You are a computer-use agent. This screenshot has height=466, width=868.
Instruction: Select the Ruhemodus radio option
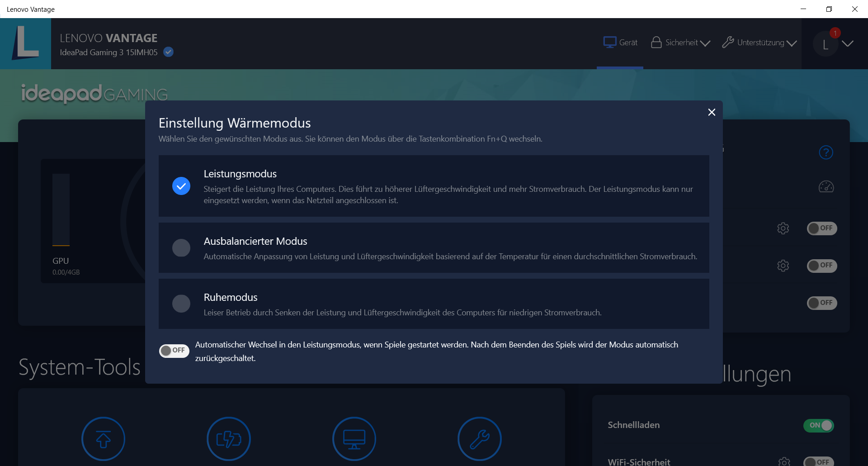(181, 304)
